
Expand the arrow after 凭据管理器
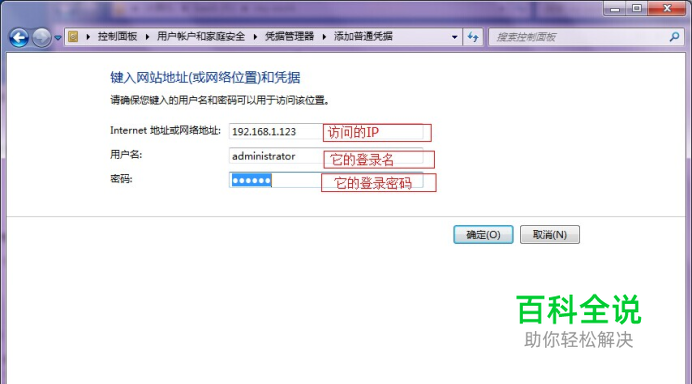pyautogui.click(x=324, y=37)
